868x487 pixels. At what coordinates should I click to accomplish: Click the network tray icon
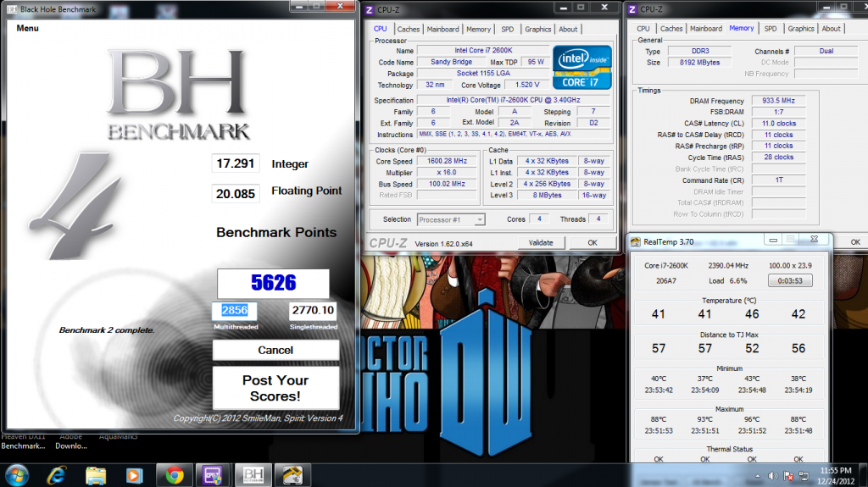pos(804,476)
